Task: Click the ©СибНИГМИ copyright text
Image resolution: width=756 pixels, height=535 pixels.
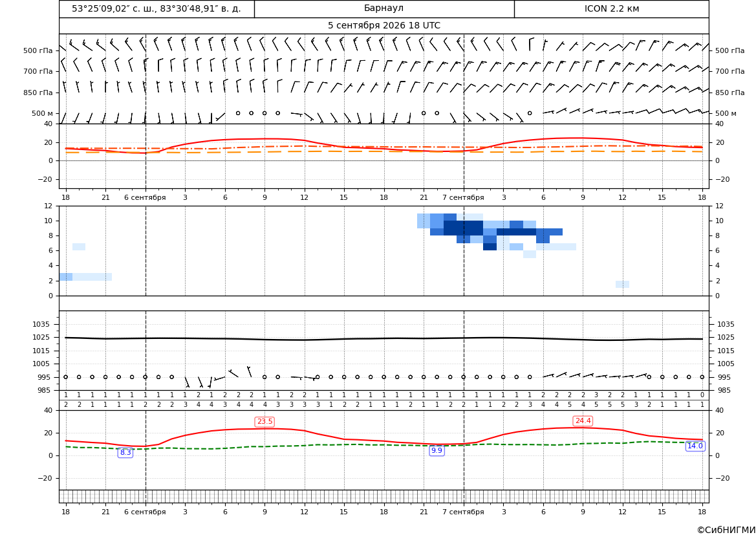Action: (x=726, y=530)
